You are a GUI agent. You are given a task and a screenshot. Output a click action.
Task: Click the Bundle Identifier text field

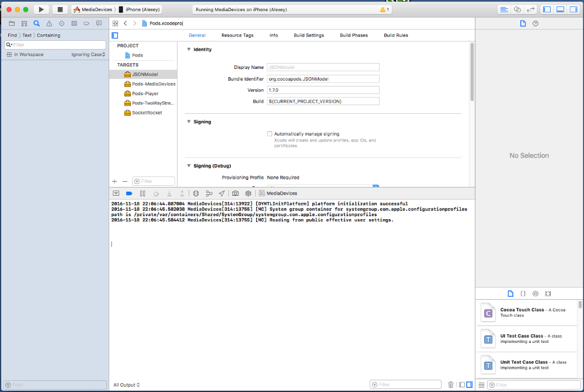pos(323,79)
